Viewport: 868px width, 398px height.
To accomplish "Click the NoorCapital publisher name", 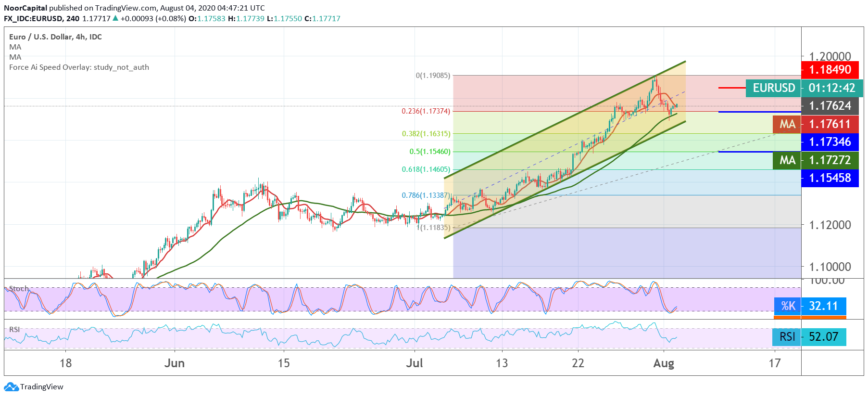I will tap(25, 8).
